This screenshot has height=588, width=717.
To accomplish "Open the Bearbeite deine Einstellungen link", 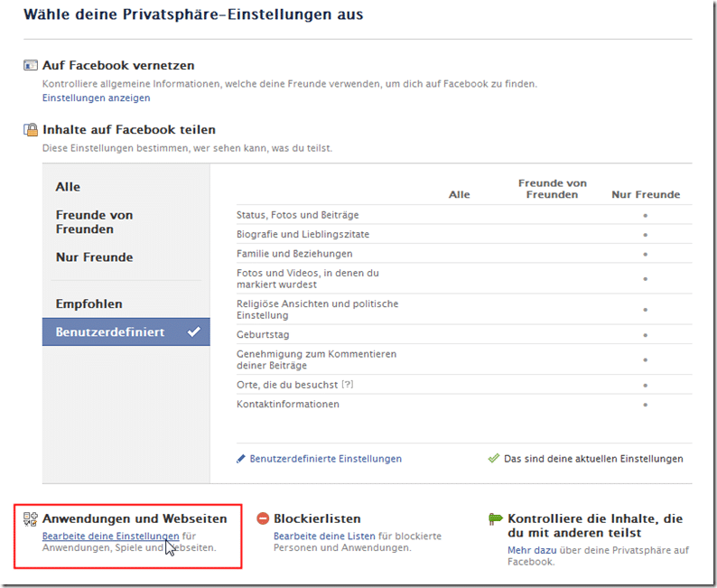I will click(x=111, y=536).
